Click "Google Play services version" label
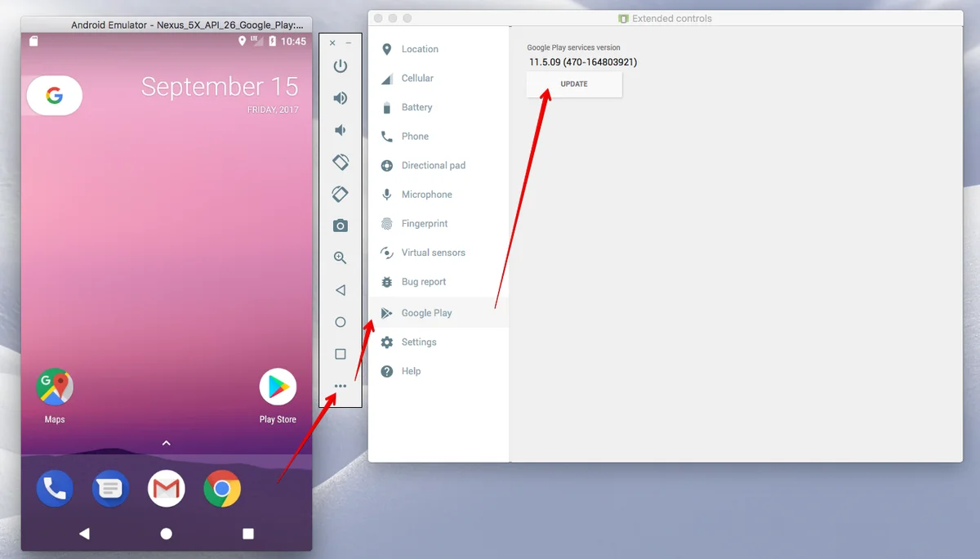The image size is (980, 559). (573, 48)
